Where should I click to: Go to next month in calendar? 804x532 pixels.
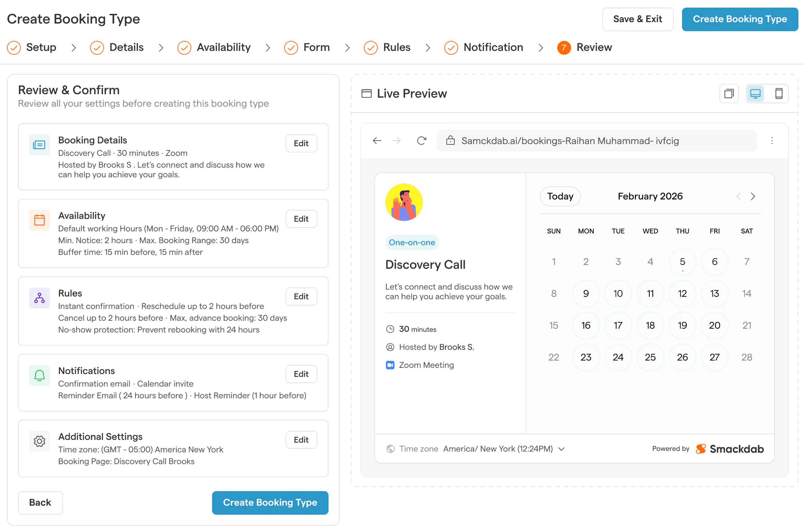tap(753, 196)
